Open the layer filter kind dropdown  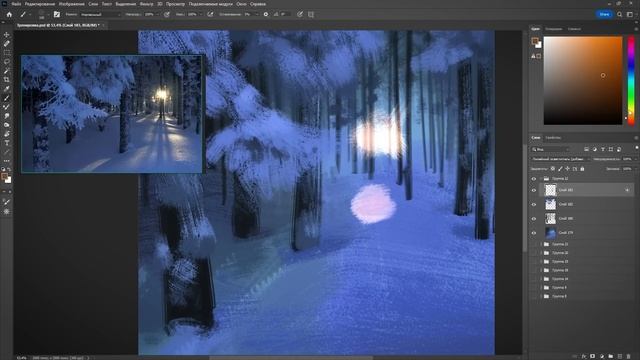[x=550, y=149]
